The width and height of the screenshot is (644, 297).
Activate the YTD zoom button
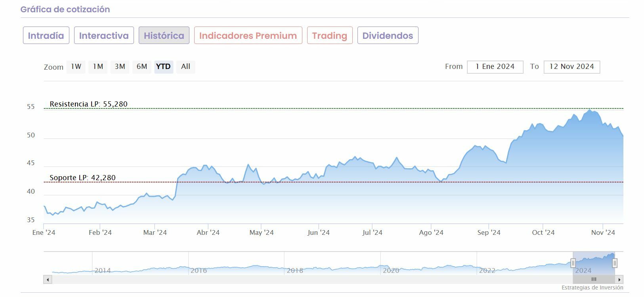tap(163, 67)
